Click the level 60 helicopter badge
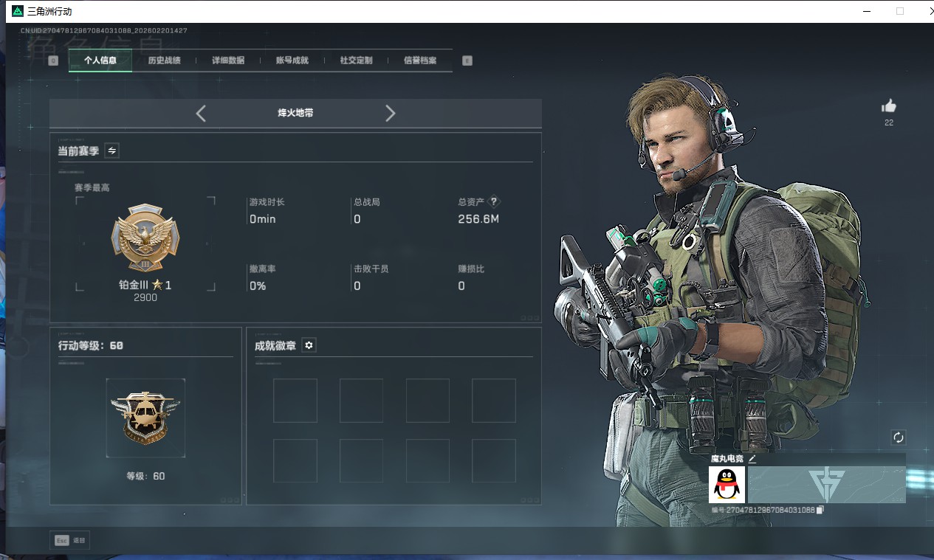This screenshot has height=560, width=934. coord(145,418)
